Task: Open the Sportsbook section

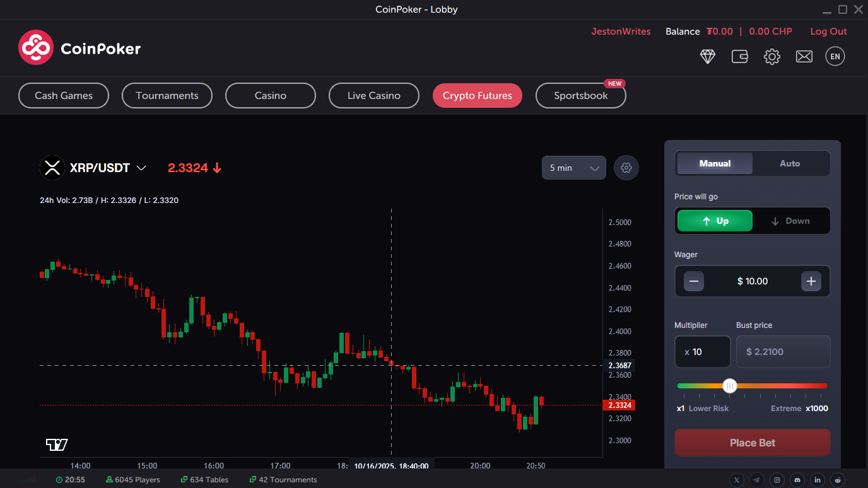Action: coord(580,95)
